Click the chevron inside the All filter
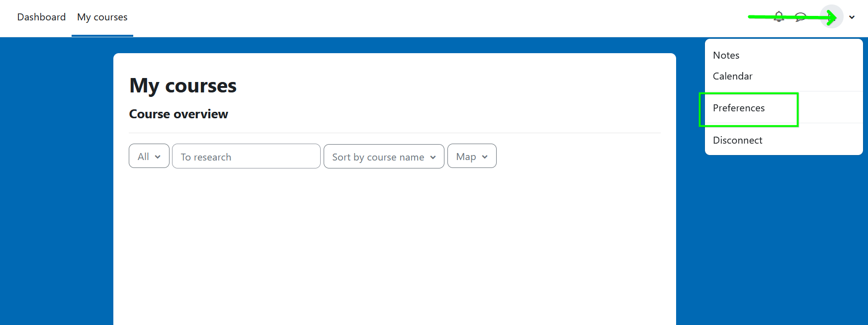The width and height of the screenshot is (868, 325). click(x=158, y=157)
